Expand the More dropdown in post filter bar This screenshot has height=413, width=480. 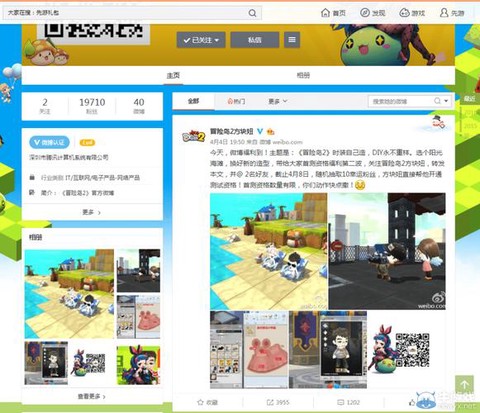[x=278, y=101]
